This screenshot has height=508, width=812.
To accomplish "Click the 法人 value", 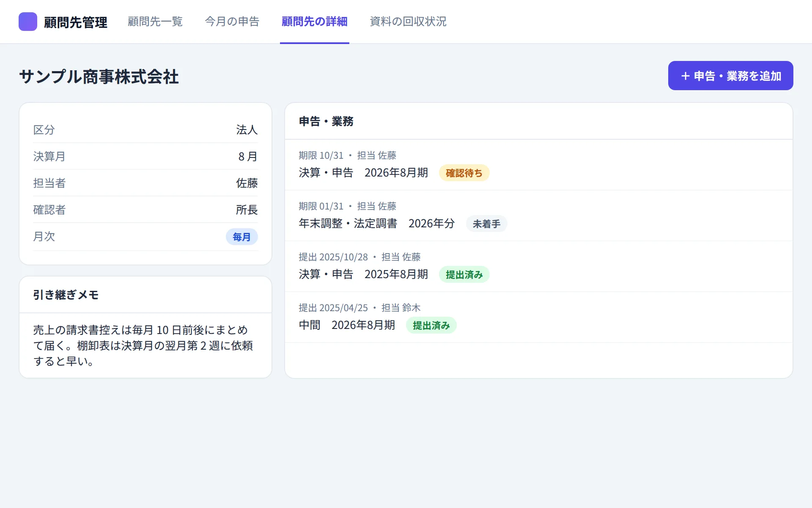I will pos(247,130).
